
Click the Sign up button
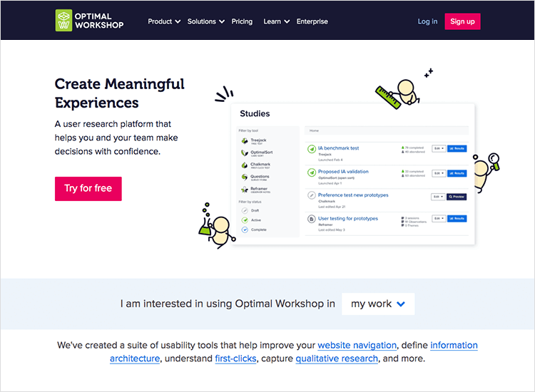coord(462,21)
